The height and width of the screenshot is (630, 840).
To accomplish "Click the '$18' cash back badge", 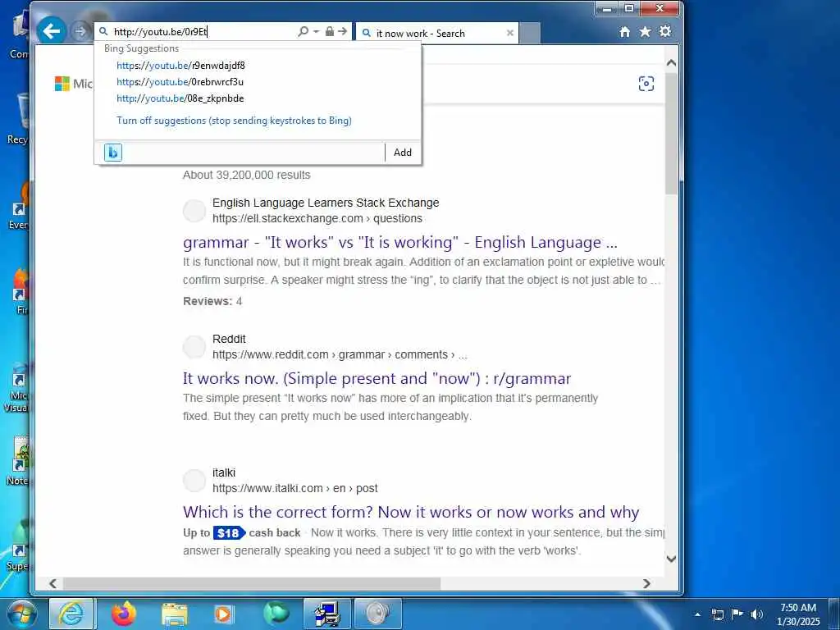I will click(229, 533).
